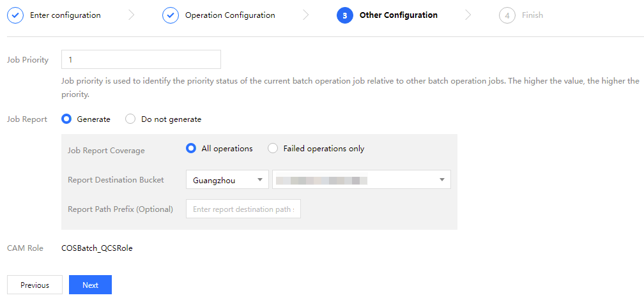Click the Enter configuration checkmark icon
The height and width of the screenshot is (300, 644).
[x=15, y=15]
